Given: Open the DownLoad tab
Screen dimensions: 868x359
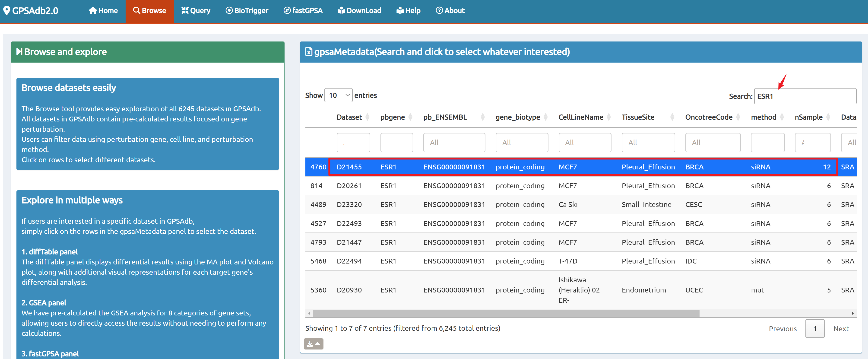Looking at the screenshot, I should point(360,10).
